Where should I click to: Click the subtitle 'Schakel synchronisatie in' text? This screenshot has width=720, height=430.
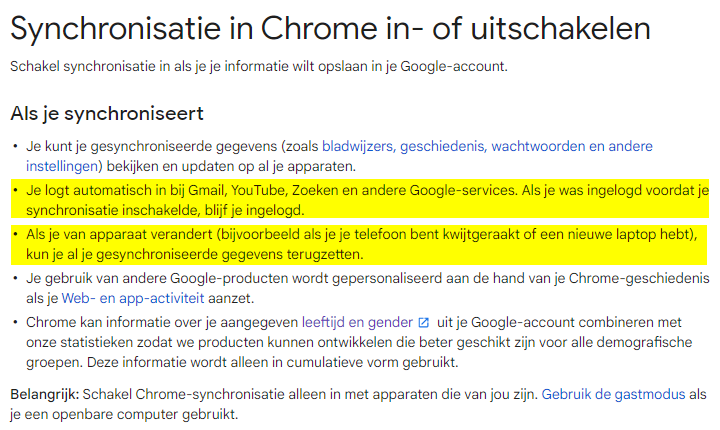259,66
